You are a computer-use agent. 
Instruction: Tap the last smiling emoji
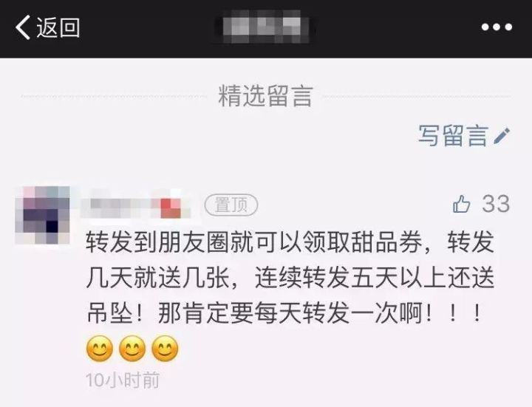(x=165, y=349)
